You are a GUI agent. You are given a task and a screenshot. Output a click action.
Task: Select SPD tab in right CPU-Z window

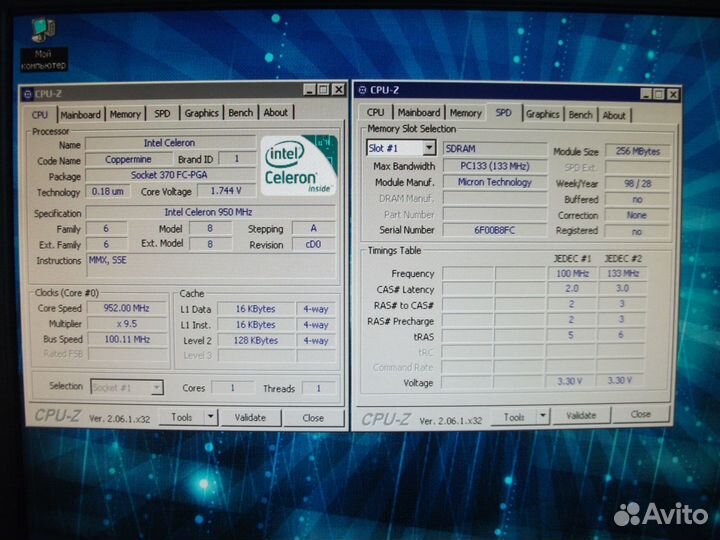[x=504, y=112]
